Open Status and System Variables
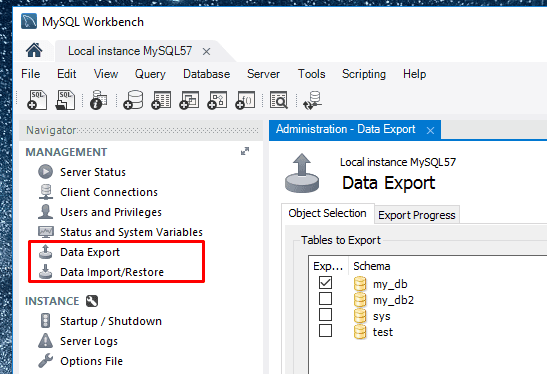547x374 pixels. [131, 232]
